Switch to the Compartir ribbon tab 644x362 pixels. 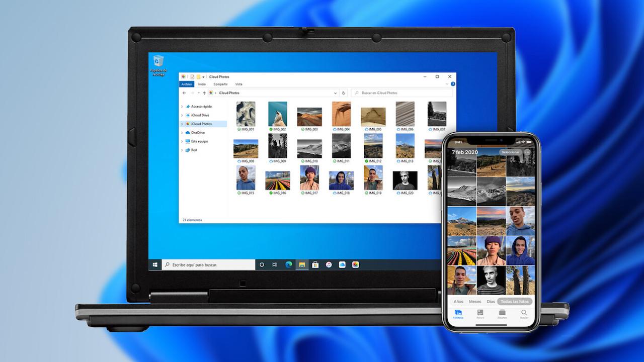[221, 84]
